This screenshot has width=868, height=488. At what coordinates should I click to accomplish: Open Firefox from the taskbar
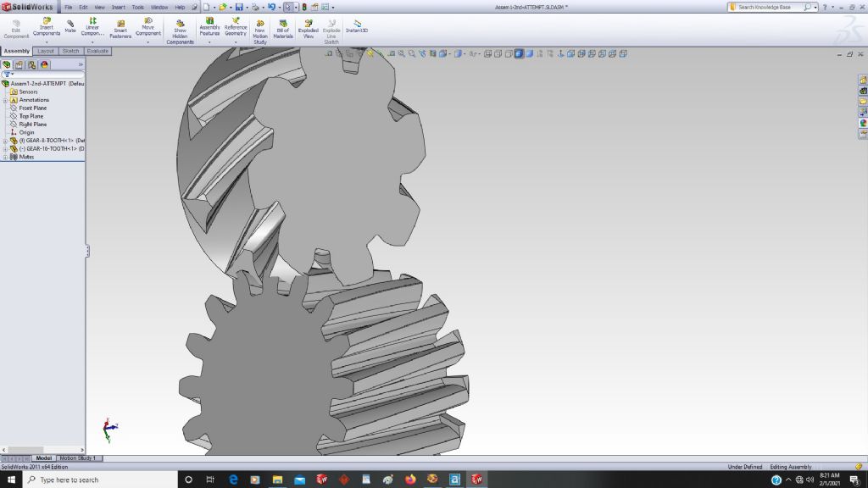tap(410, 480)
